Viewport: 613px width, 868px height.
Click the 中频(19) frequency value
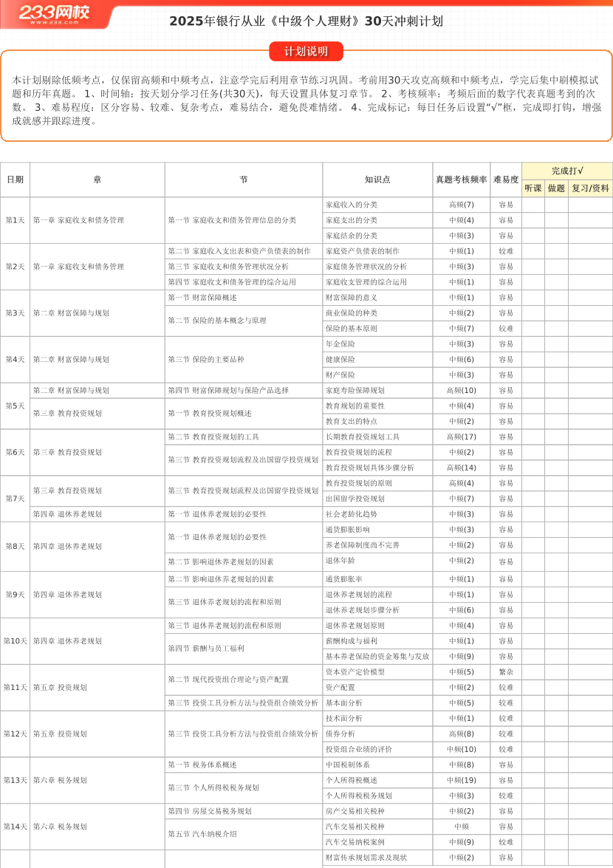[x=462, y=781]
